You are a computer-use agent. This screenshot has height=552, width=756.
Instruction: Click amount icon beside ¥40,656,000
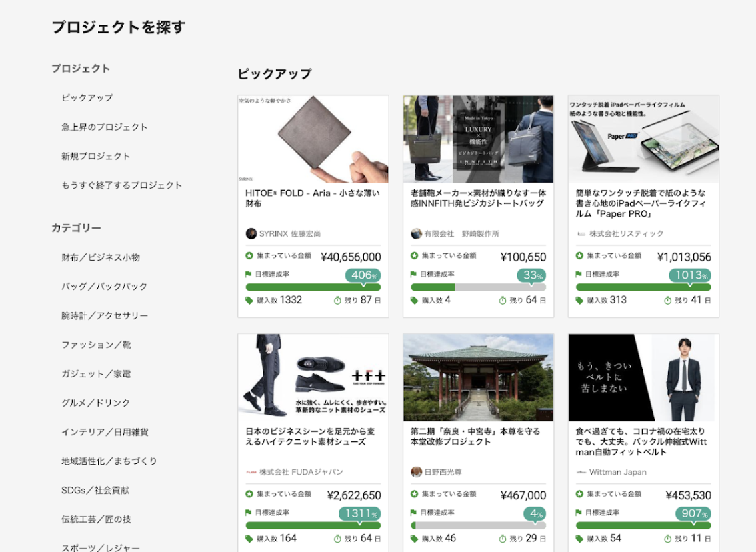249,255
